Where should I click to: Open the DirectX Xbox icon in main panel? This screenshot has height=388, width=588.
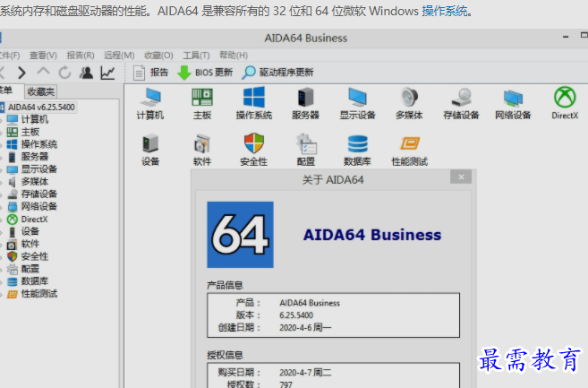pos(565,103)
